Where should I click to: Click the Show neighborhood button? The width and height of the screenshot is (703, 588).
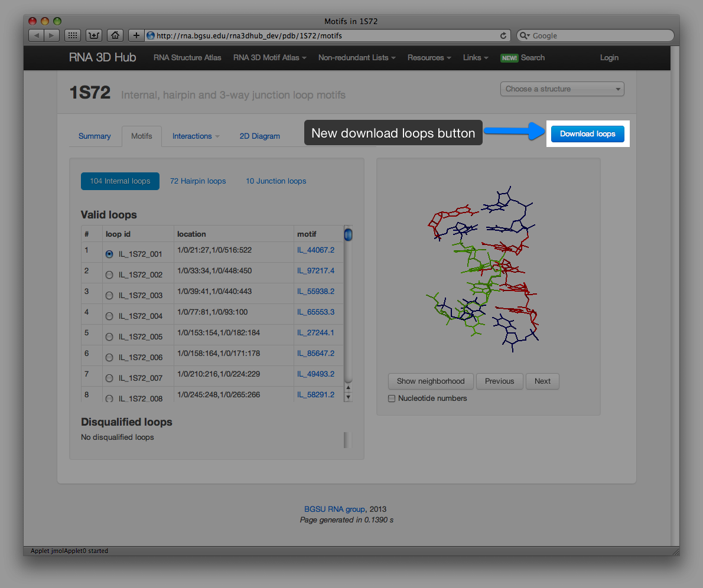click(x=430, y=381)
